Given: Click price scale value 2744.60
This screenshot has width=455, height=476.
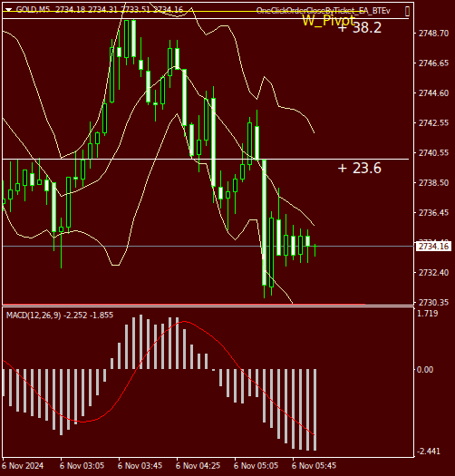Looking at the screenshot, I should click(433, 93).
